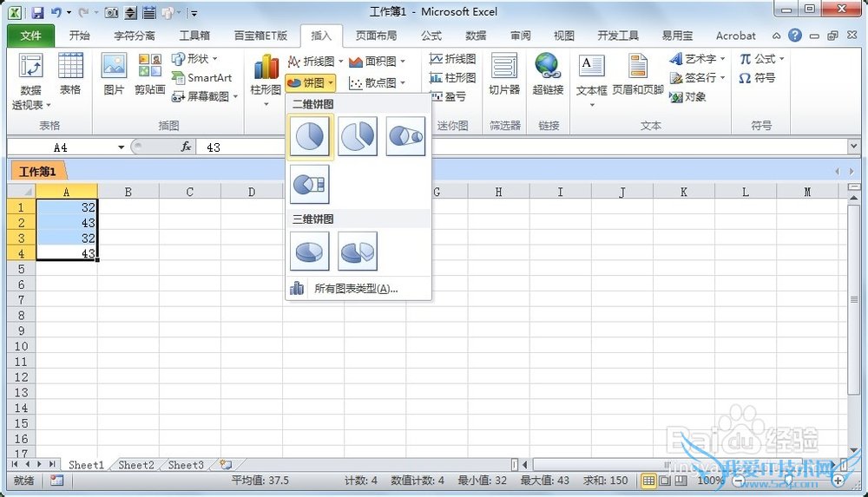Insert a column sparkline (柱形图)
The width and height of the screenshot is (868, 497).
click(453, 78)
